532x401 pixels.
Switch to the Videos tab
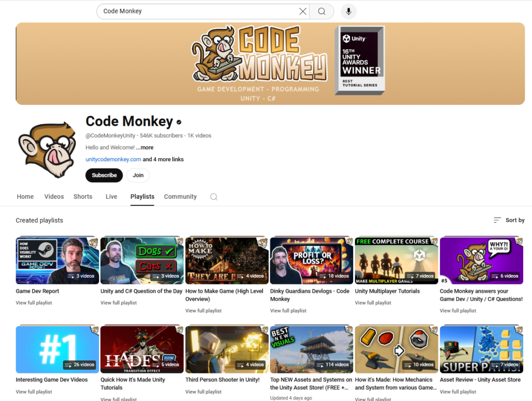click(54, 197)
